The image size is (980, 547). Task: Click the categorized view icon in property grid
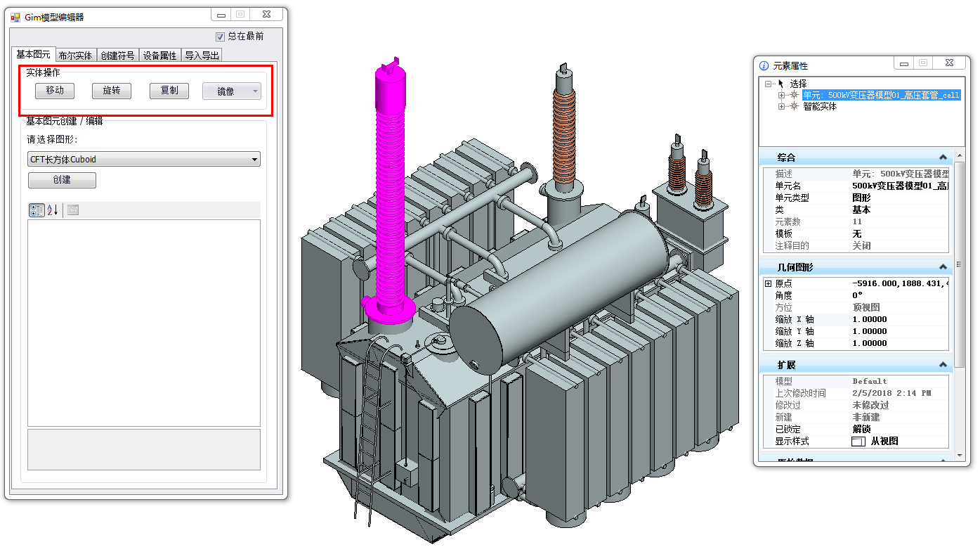click(x=37, y=210)
